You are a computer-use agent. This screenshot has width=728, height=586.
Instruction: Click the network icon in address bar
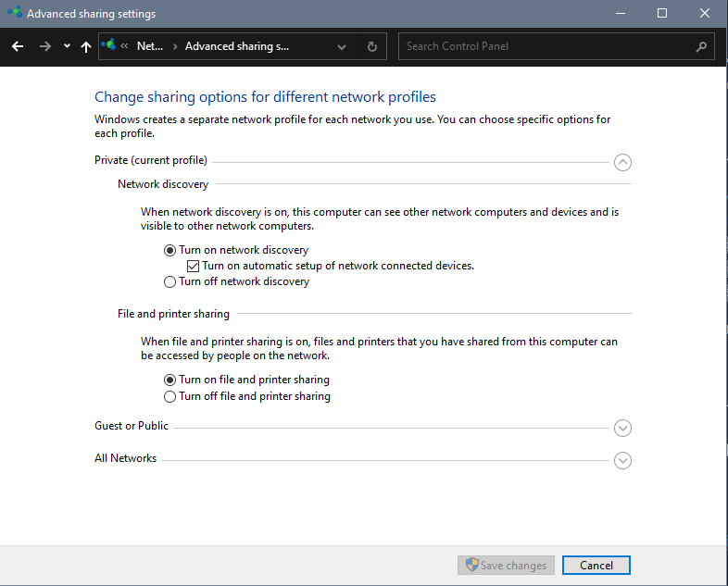tap(110, 45)
